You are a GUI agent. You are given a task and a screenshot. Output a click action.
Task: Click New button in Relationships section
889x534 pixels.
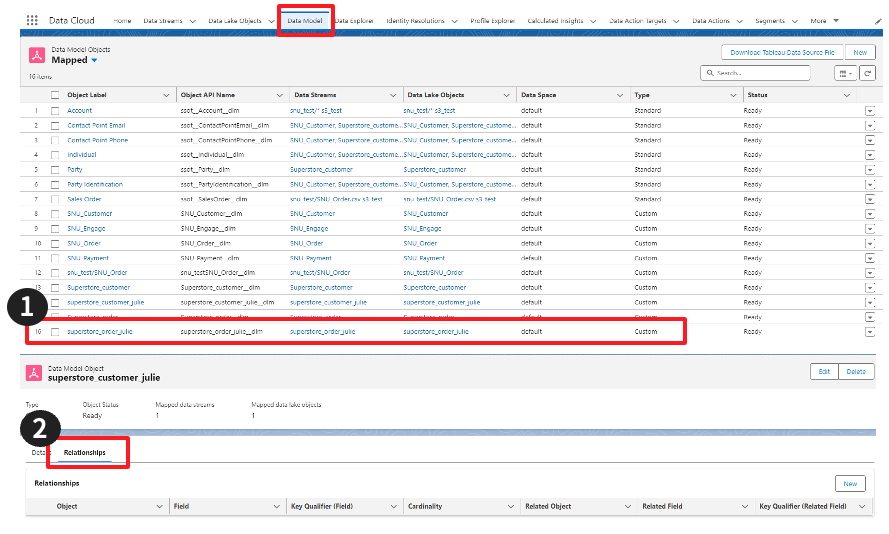(850, 484)
